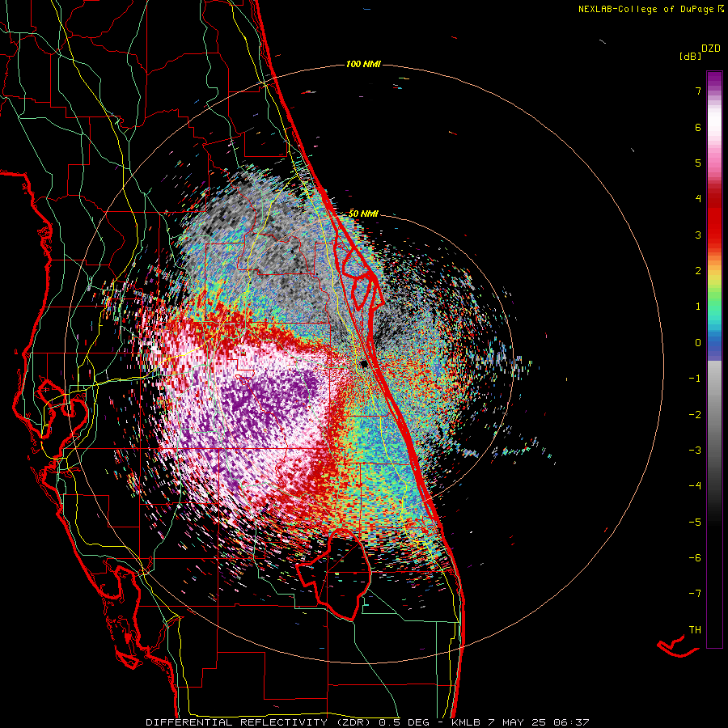Pick the 2 value on the color scale

[698, 271]
